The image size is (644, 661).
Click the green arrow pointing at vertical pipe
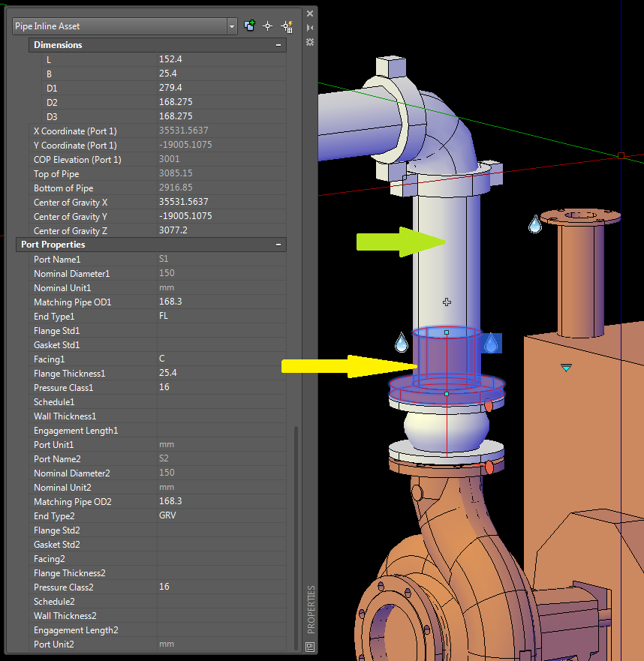click(x=400, y=242)
